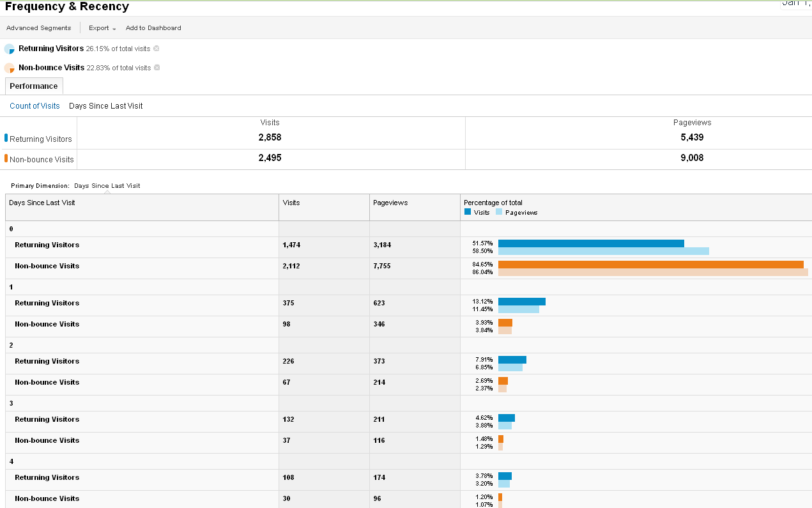Click the 51.57% visits bar
This screenshot has width=812, height=508.
[591, 243]
